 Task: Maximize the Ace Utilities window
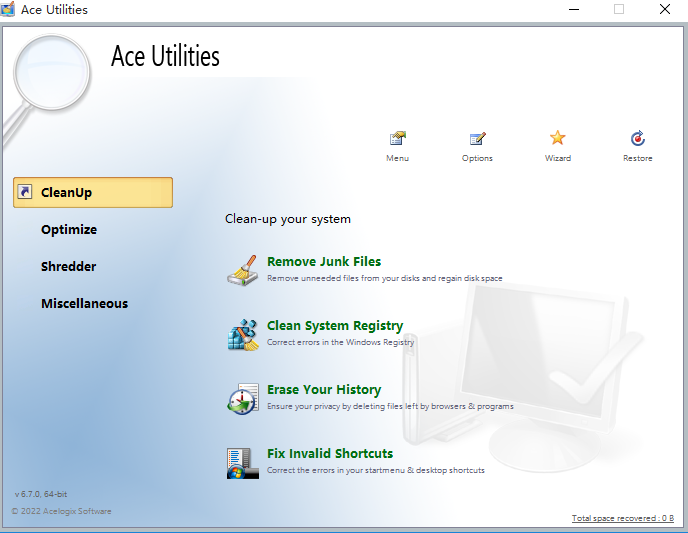click(619, 10)
